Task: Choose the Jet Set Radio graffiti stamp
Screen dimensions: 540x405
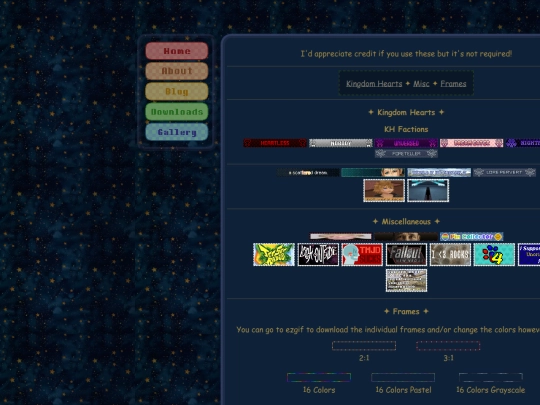Action: coord(274,255)
